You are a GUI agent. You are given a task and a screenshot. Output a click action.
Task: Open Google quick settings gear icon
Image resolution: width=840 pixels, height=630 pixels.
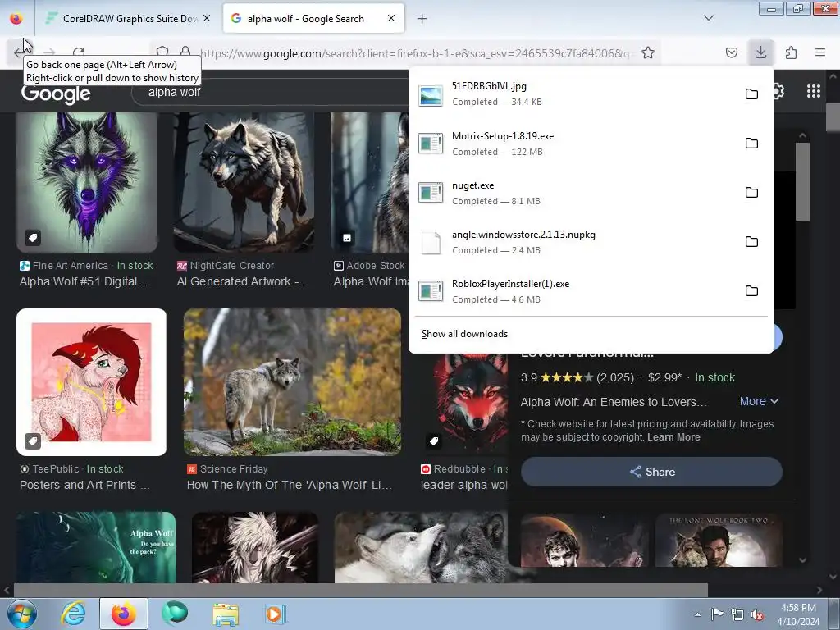(779, 92)
